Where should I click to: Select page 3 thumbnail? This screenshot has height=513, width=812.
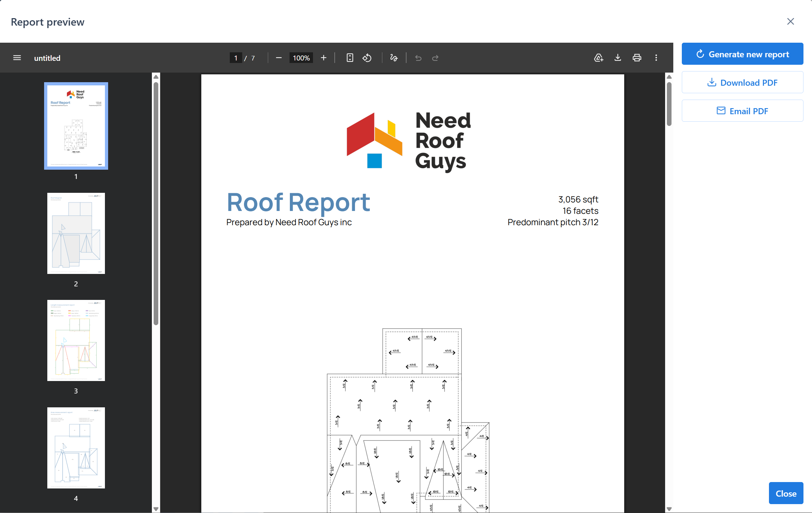coord(76,340)
